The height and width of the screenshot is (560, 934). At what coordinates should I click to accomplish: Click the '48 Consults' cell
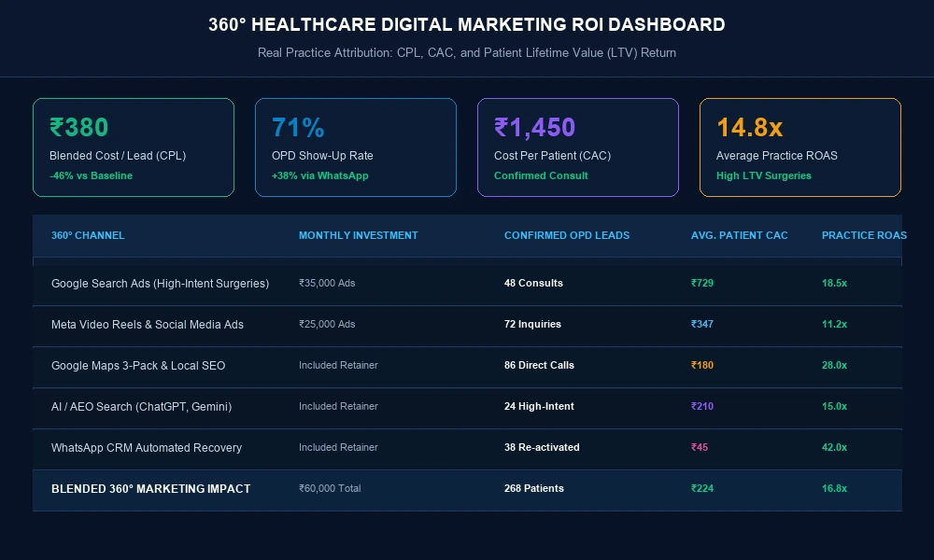(x=533, y=284)
